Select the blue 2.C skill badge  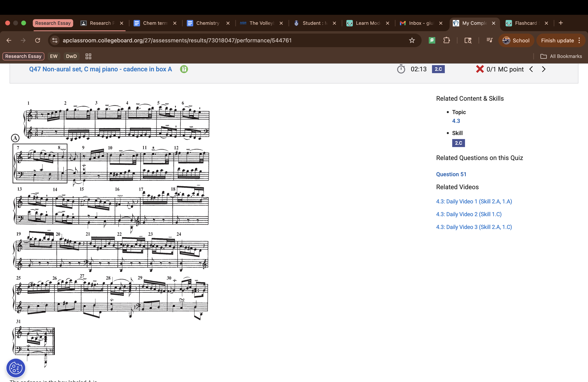tap(458, 143)
